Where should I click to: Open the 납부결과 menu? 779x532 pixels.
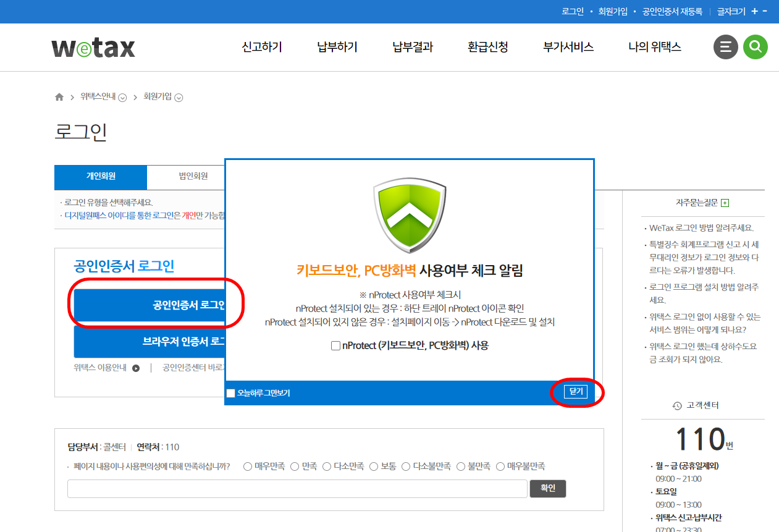(413, 47)
